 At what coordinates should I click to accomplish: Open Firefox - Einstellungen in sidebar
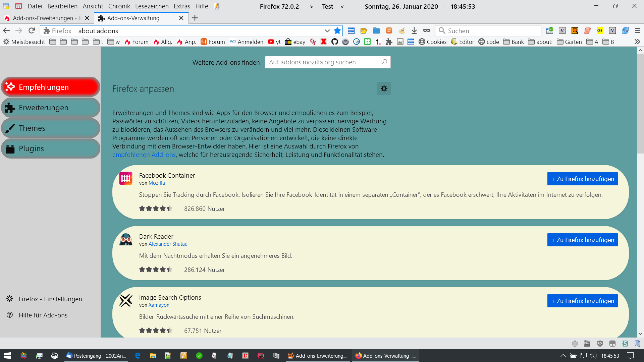[x=50, y=299]
